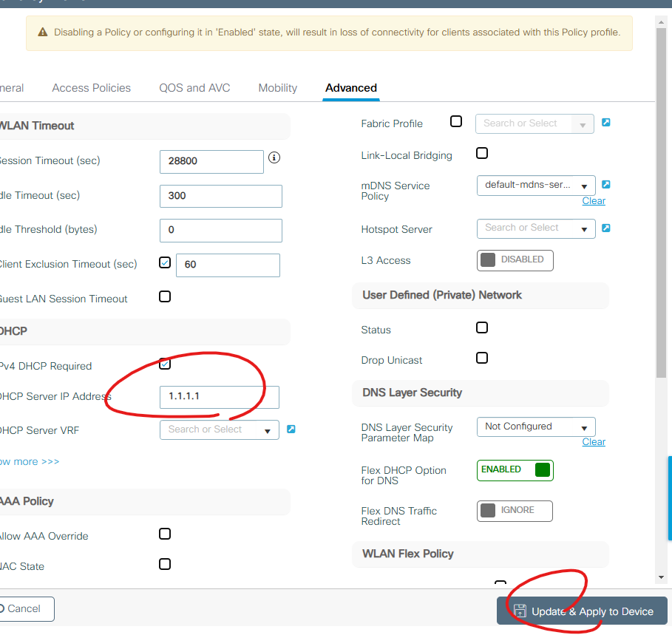
Task: Enable User Defined Network Status checkbox
Action: click(x=482, y=327)
